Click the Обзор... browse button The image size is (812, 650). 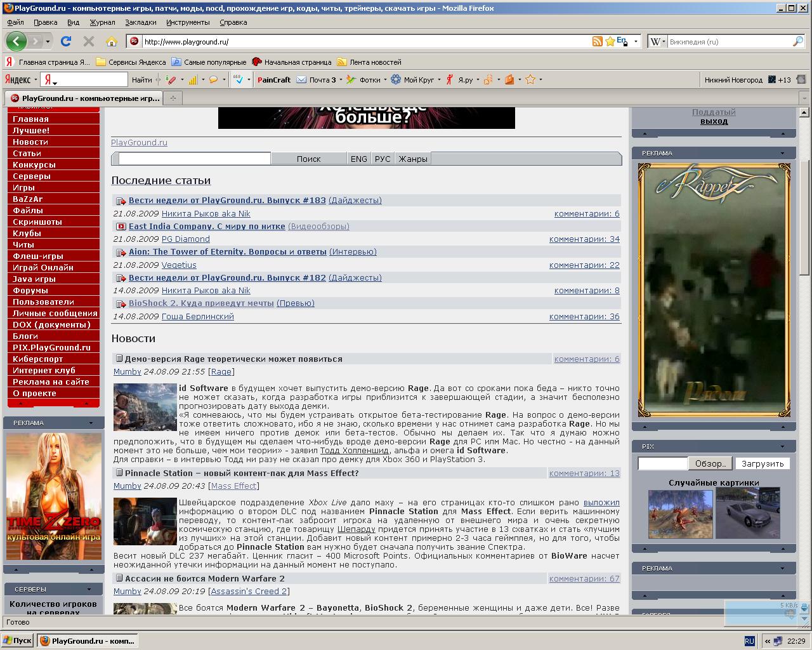(710, 463)
